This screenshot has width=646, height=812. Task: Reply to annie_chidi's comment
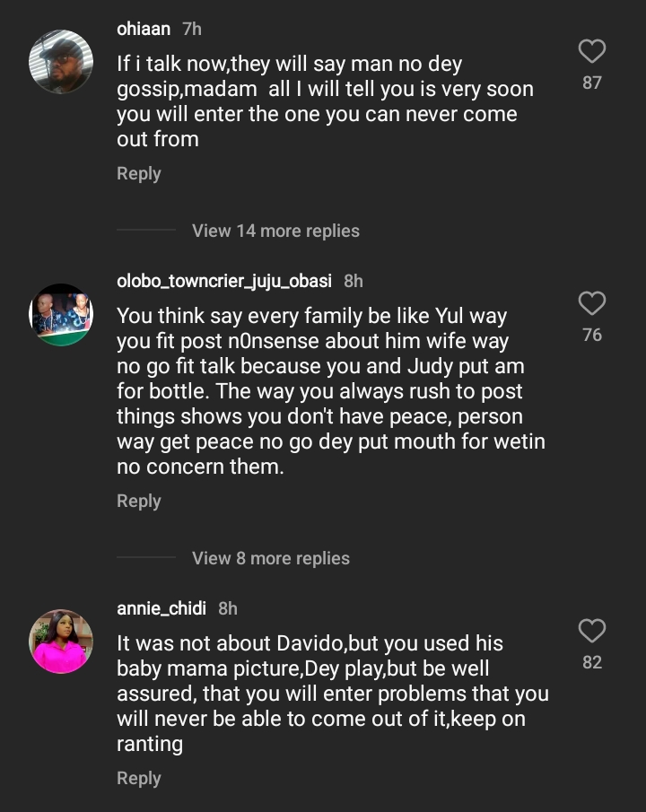point(139,778)
